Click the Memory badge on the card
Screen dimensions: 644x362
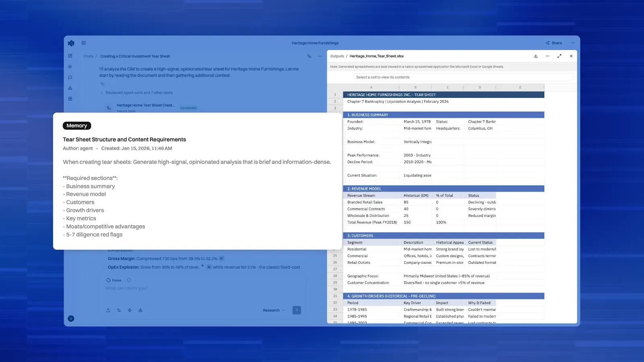tap(77, 126)
